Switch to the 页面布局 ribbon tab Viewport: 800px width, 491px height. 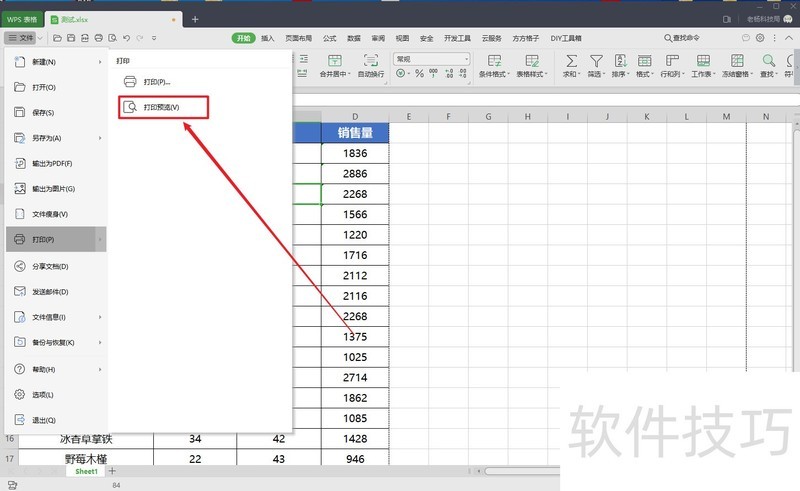point(298,38)
